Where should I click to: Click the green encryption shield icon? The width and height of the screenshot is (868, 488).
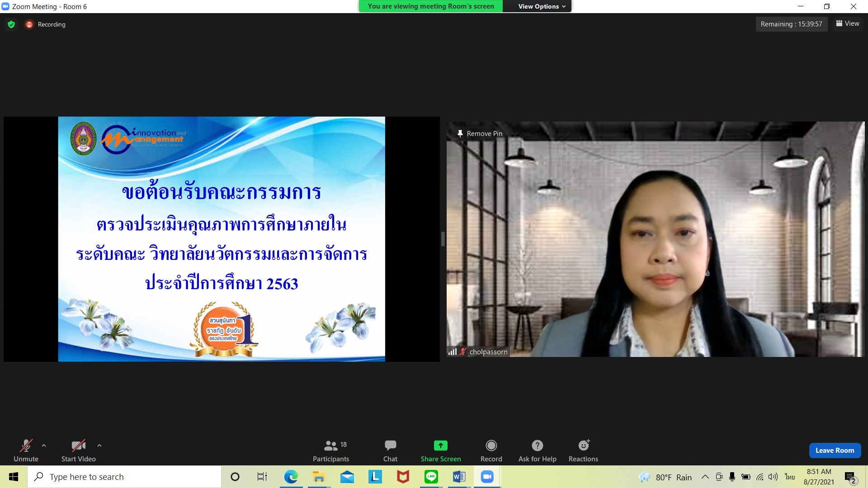coord(11,24)
